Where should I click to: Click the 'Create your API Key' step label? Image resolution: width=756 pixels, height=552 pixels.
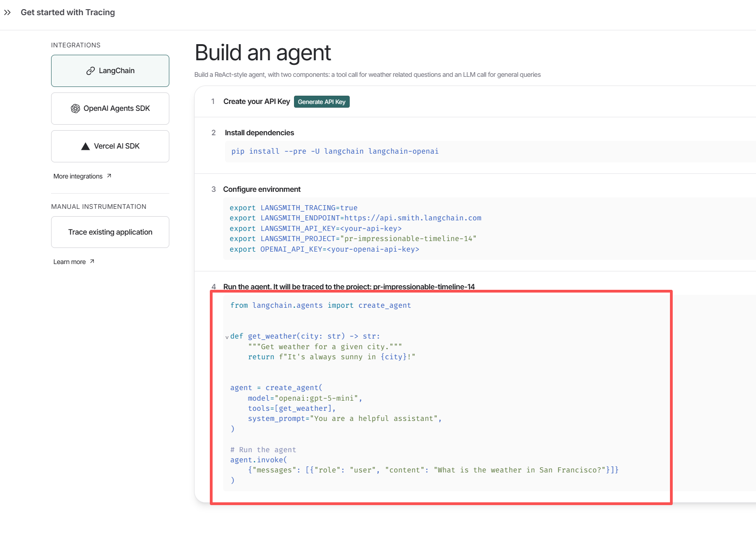(257, 102)
